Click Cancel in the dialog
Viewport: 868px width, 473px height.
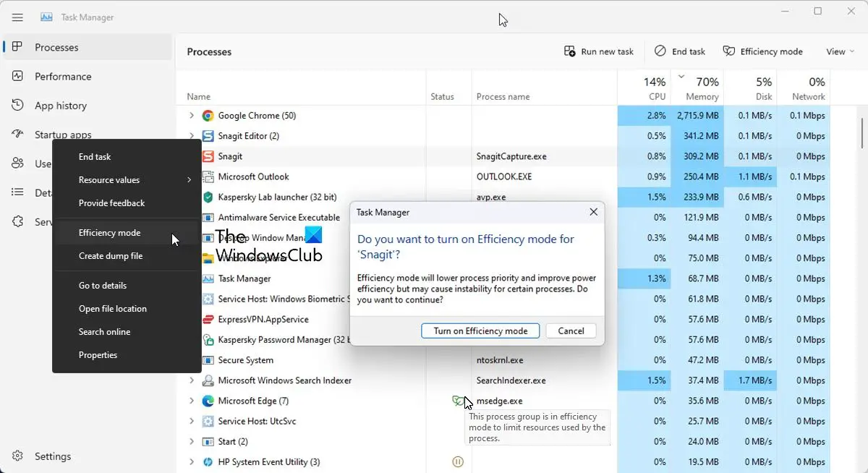click(571, 331)
